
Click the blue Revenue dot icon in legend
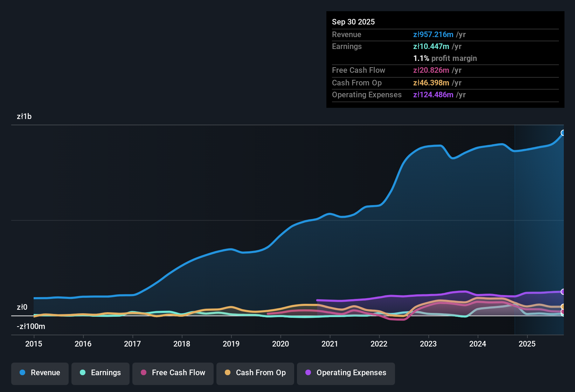tap(22, 373)
